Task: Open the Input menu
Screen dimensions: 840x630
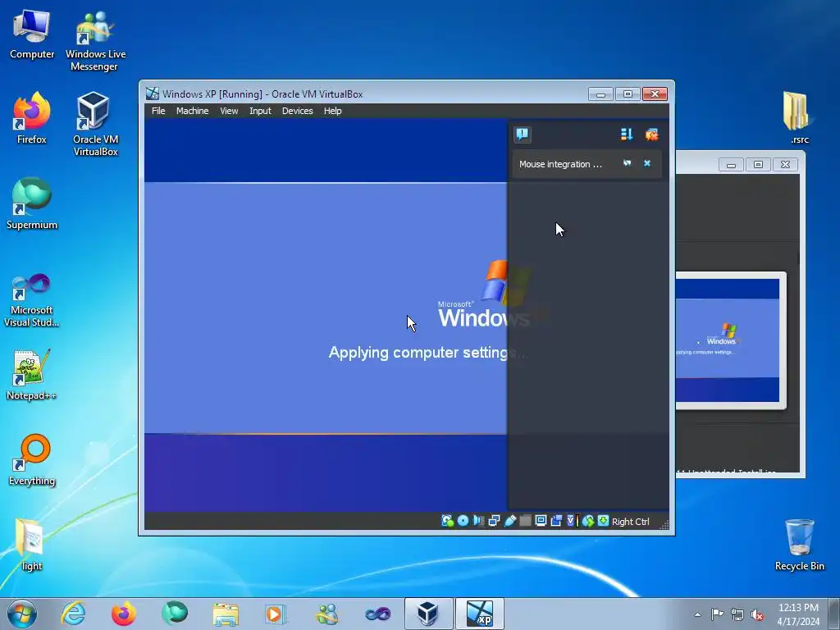Action: [x=260, y=111]
